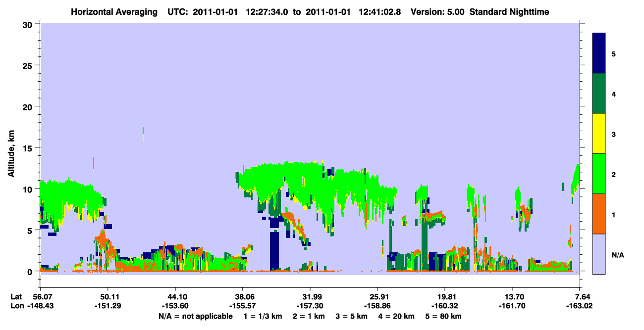Click the colorbar label '1'

tap(614, 214)
